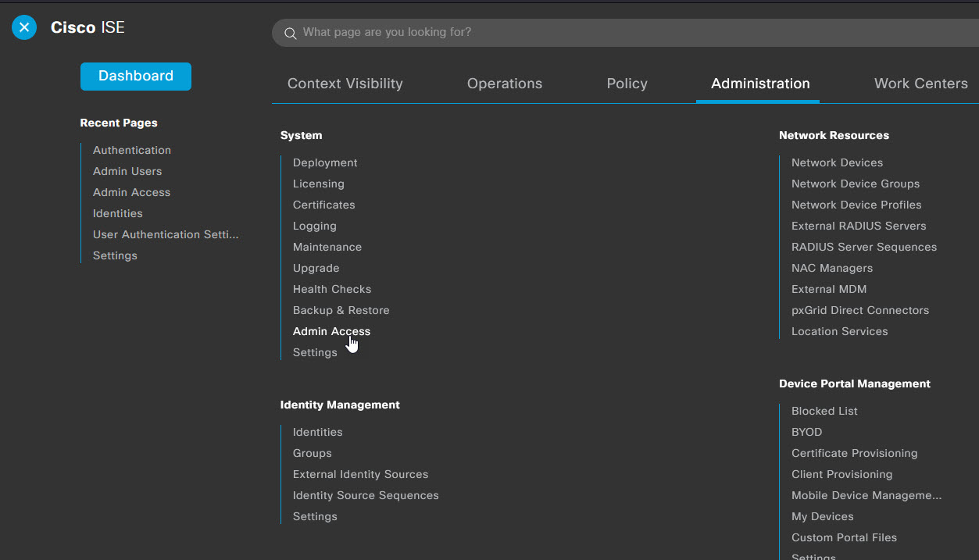The width and height of the screenshot is (979, 560).
Task: Click the magnifier icon in search bar
Action: pyautogui.click(x=290, y=33)
